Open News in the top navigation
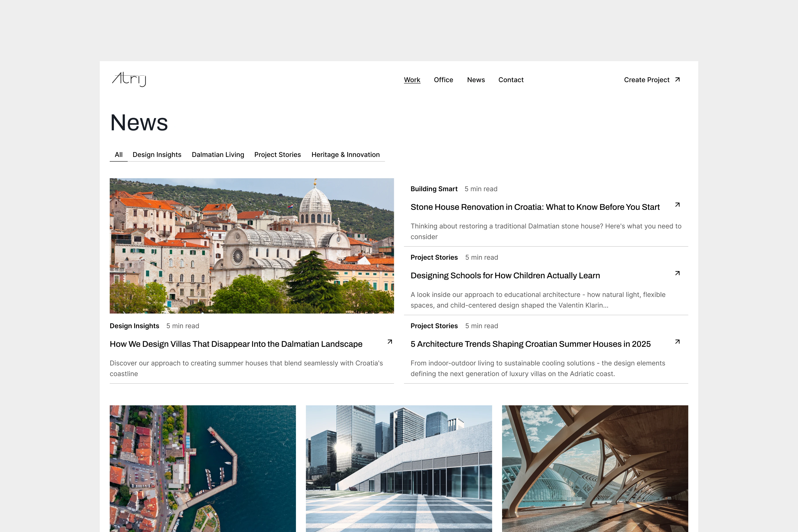 coord(476,80)
